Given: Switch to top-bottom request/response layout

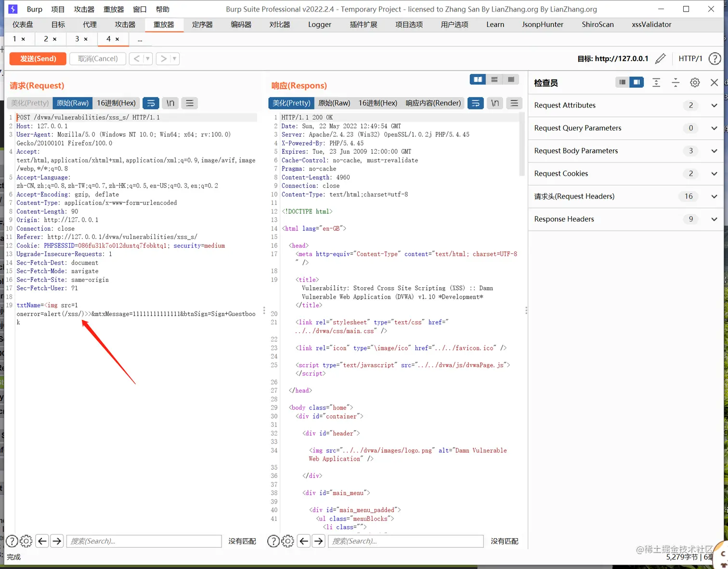Looking at the screenshot, I should (494, 79).
